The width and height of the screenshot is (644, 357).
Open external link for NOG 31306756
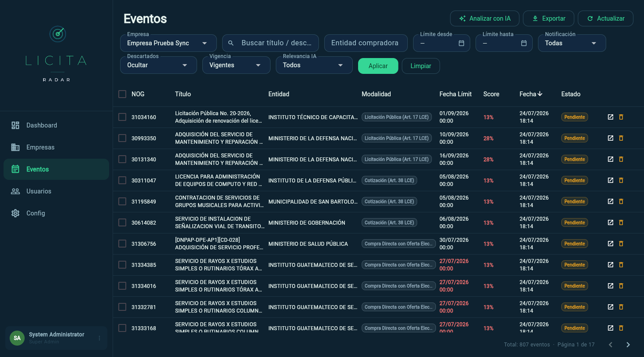tap(611, 244)
